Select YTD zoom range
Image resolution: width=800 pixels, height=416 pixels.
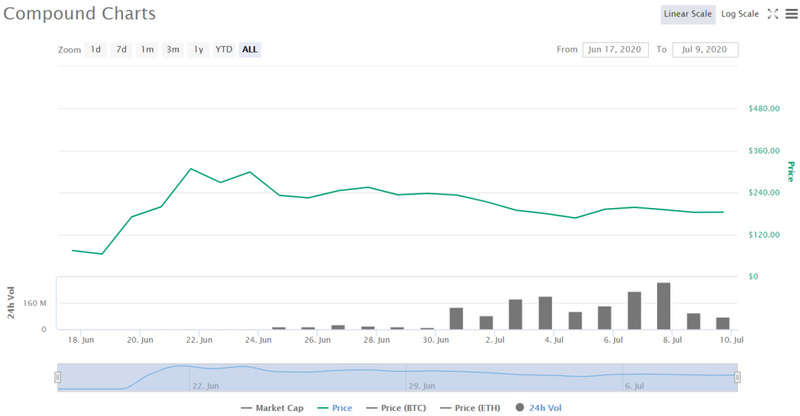coord(224,49)
